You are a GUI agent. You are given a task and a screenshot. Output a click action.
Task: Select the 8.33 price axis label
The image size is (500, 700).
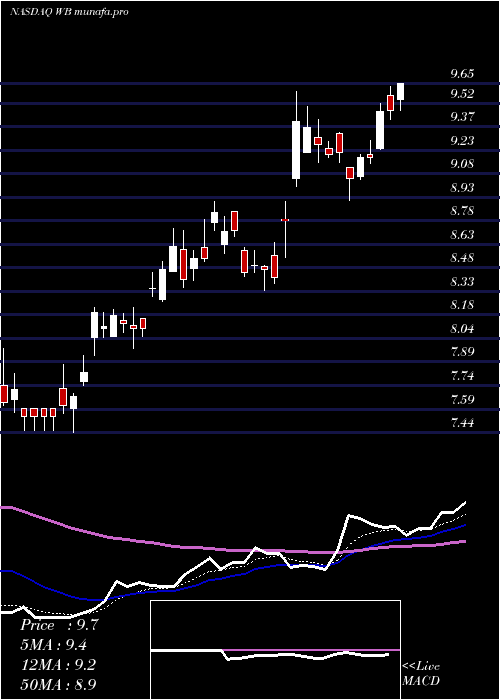(462, 282)
